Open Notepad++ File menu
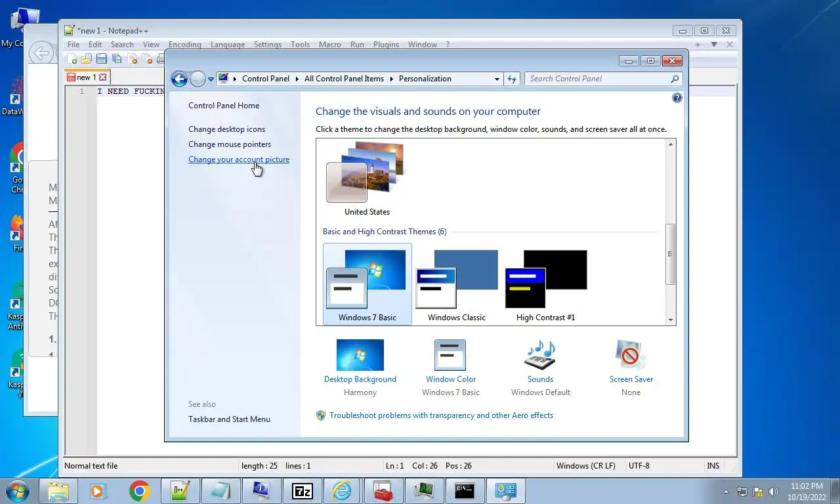Screen dimensions: 840x504 (73, 45)
